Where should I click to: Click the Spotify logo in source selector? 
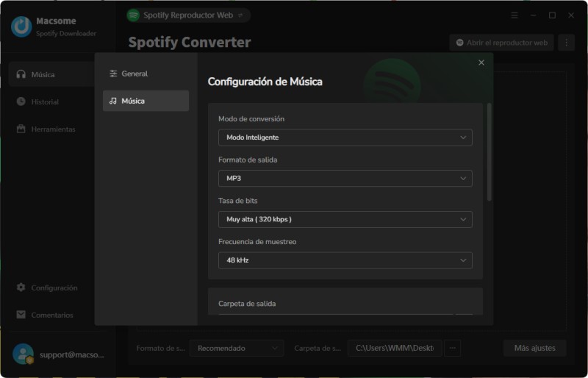point(133,15)
